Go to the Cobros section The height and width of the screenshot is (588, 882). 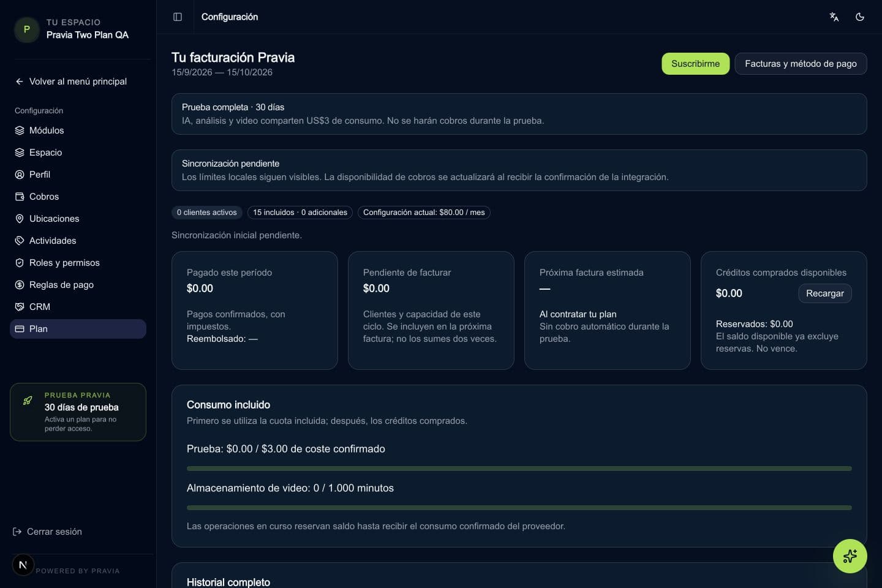point(78,197)
